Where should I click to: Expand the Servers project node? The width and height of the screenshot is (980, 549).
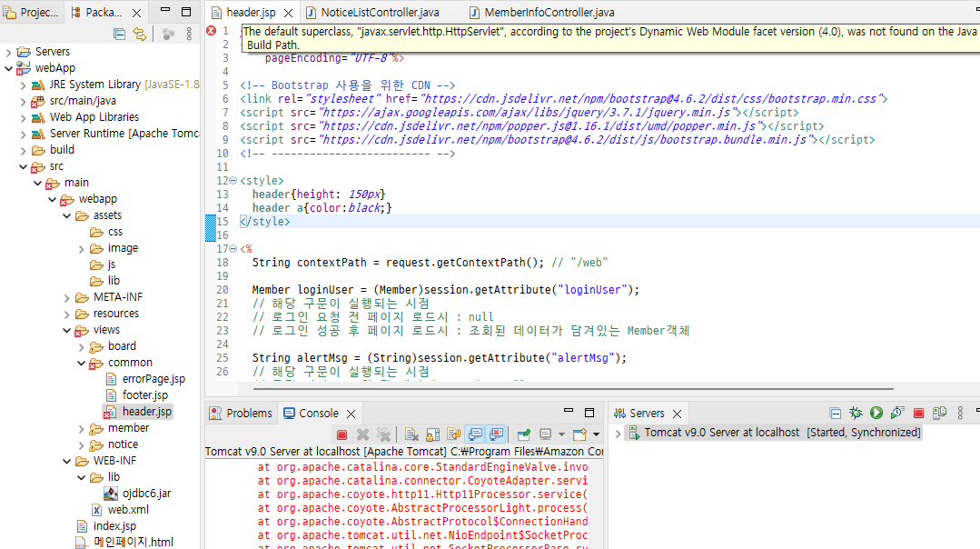8,52
